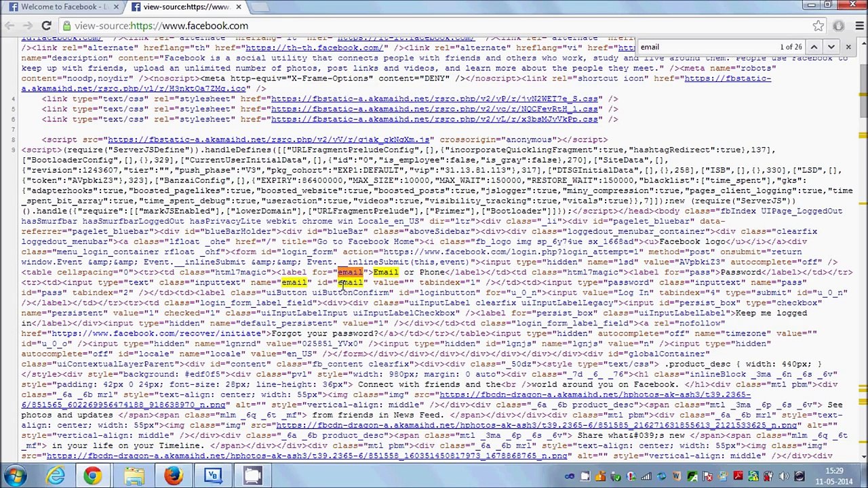Viewport: 868px width, 488px height.
Task: Open the https://th-th.facebook.com/ alternate link
Action: click(x=314, y=47)
